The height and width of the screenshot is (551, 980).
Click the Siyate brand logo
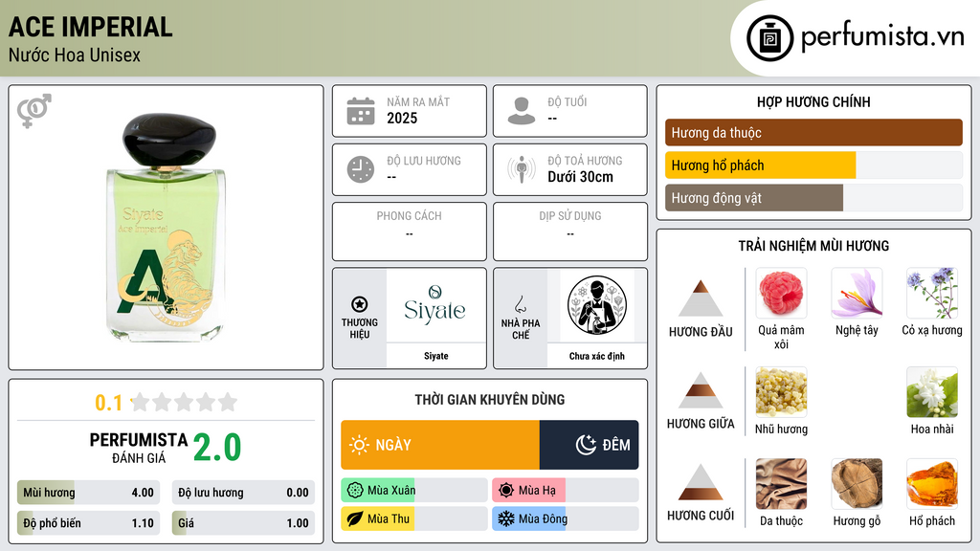pos(435,305)
